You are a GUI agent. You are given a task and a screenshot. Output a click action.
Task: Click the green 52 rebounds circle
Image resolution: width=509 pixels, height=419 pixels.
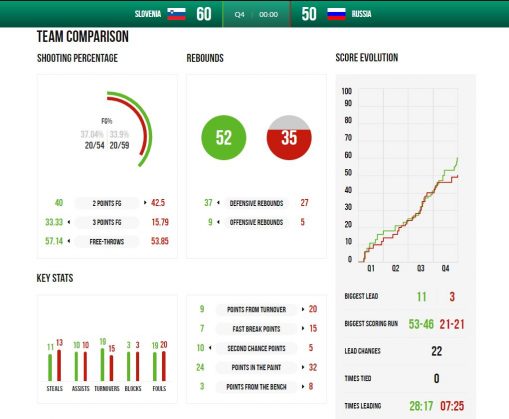224,137
